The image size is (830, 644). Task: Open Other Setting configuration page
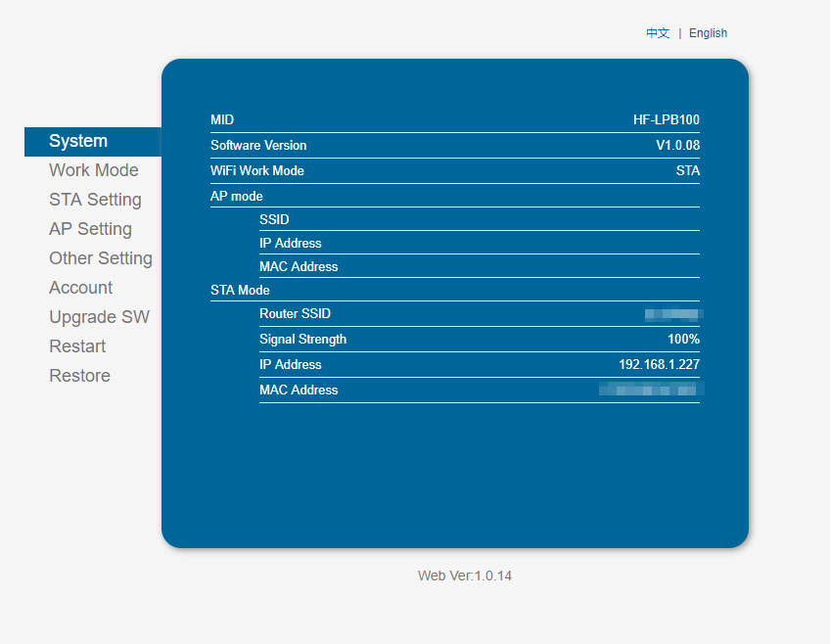coord(101,258)
